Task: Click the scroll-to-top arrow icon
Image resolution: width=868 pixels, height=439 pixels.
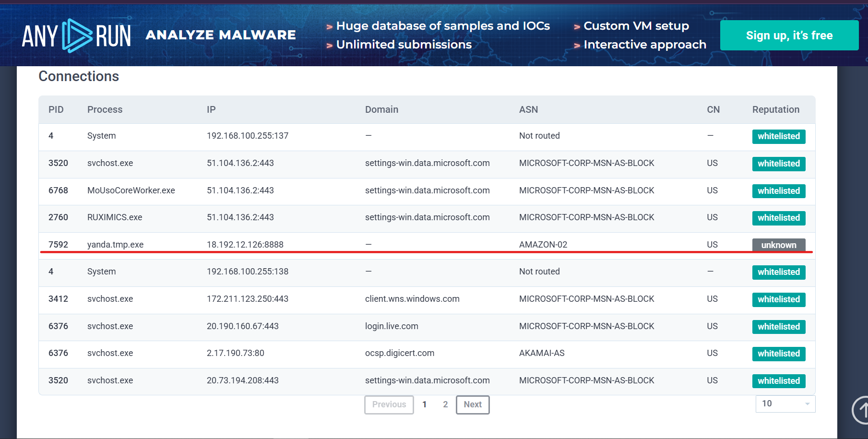Action: (x=861, y=410)
